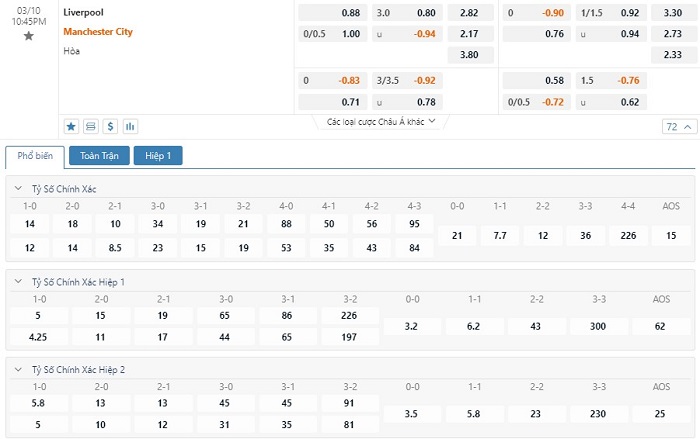Switch to the Phổ biến tab
The image size is (700, 439).
coord(35,156)
